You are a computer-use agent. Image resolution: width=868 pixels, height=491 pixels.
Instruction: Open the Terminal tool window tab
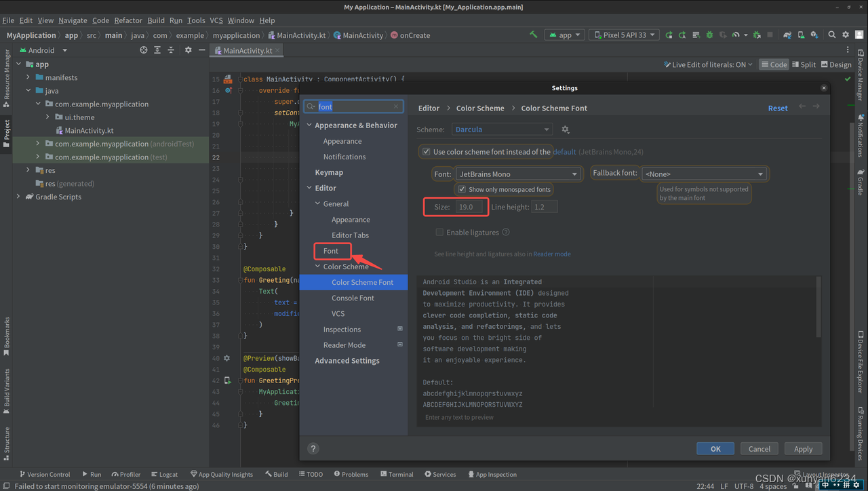396,475
